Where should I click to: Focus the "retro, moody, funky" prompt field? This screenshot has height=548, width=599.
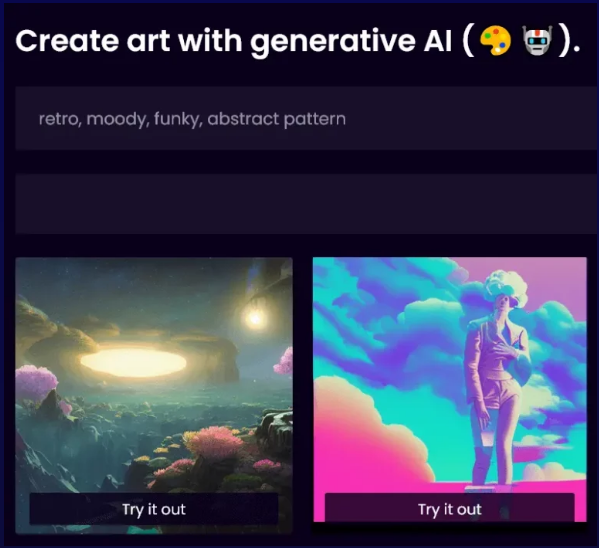coord(307,118)
